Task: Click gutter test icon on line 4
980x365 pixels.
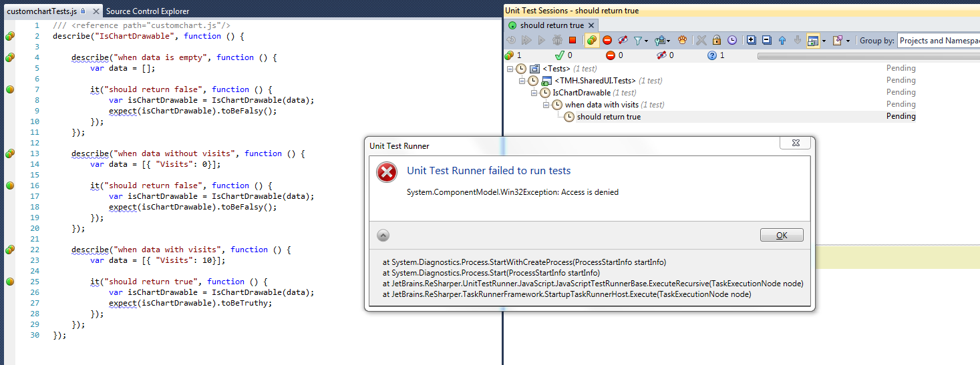Action: pos(9,57)
